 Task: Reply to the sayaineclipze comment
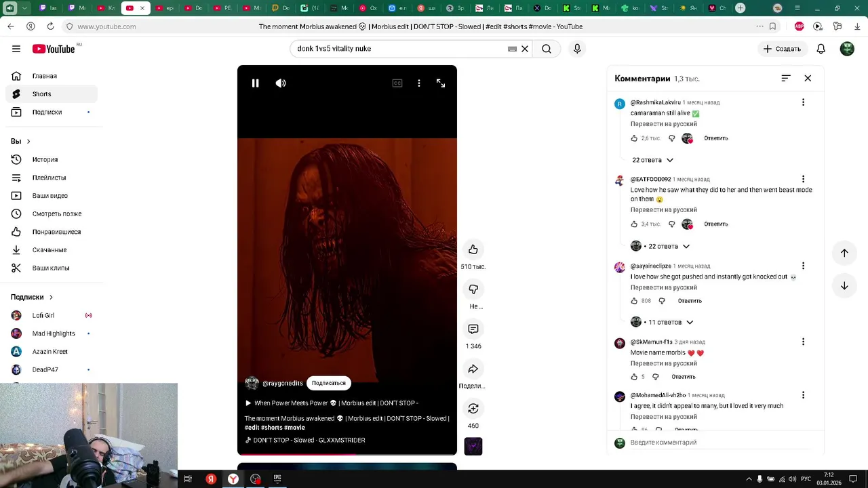[690, 301]
